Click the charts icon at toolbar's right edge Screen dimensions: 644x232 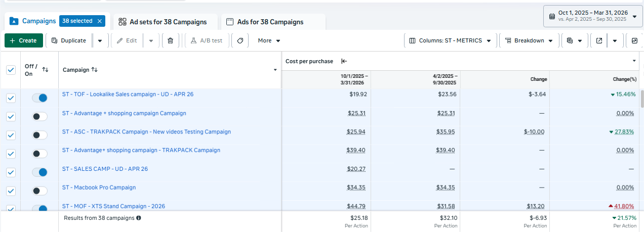click(634, 40)
